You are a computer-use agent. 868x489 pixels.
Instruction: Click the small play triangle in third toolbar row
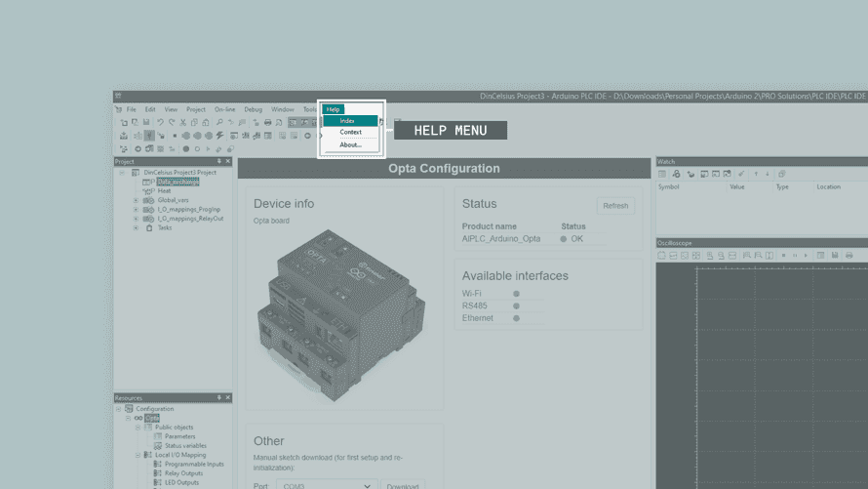pyautogui.click(x=208, y=149)
